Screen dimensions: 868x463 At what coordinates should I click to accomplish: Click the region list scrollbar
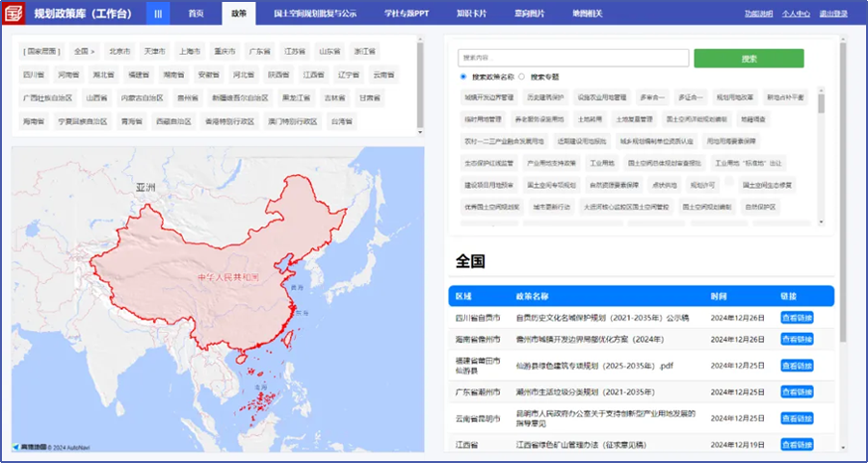pyautogui.click(x=420, y=87)
